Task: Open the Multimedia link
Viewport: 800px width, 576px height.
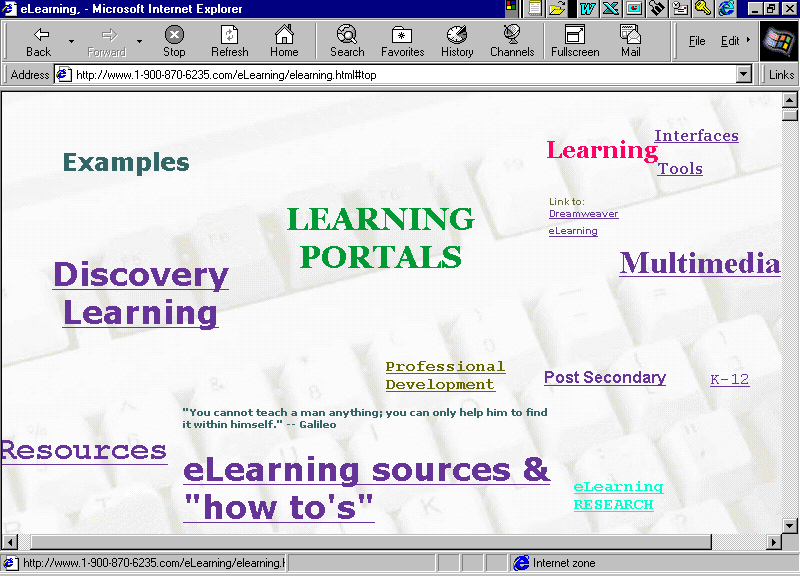Action: (700, 263)
